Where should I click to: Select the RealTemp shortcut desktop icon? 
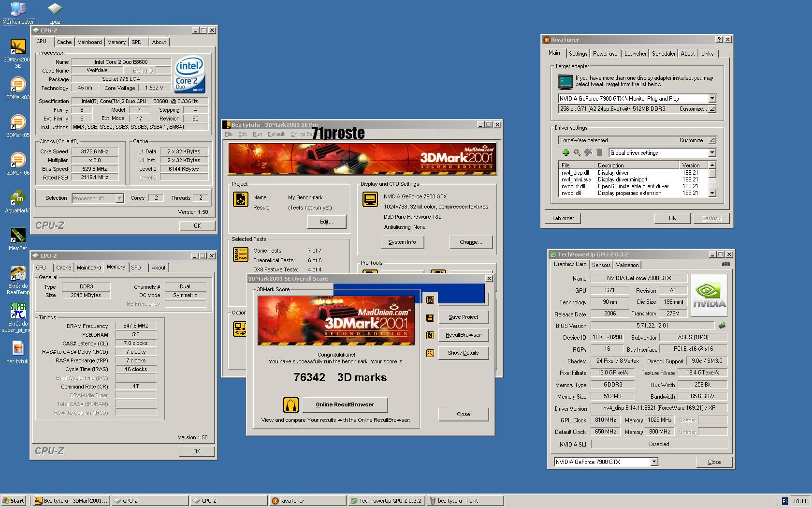click(x=18, y=280)
